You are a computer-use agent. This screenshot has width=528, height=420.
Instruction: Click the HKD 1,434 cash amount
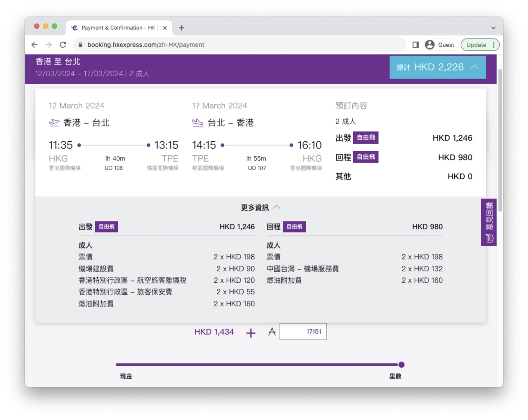pyautogui.click(x=214, y=332)
